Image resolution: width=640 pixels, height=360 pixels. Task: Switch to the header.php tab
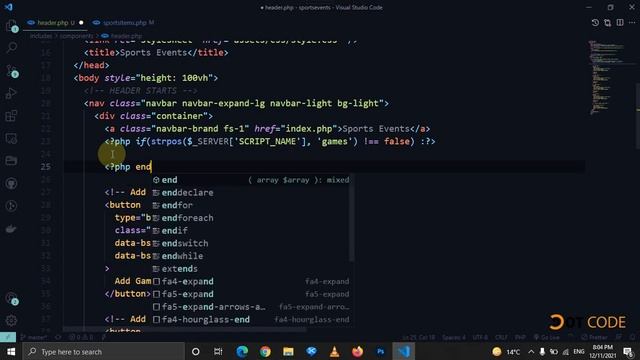coord(56,22)
